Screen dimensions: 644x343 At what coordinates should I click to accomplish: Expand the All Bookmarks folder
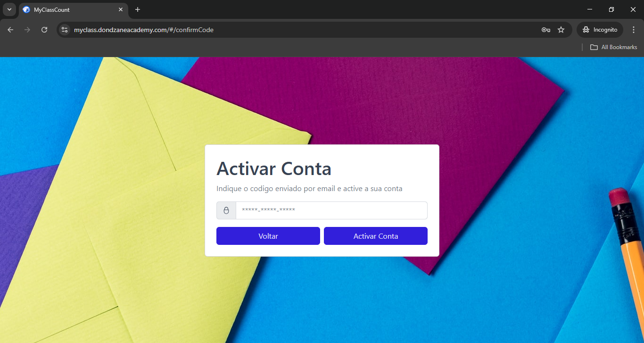(x=613, y=47)
